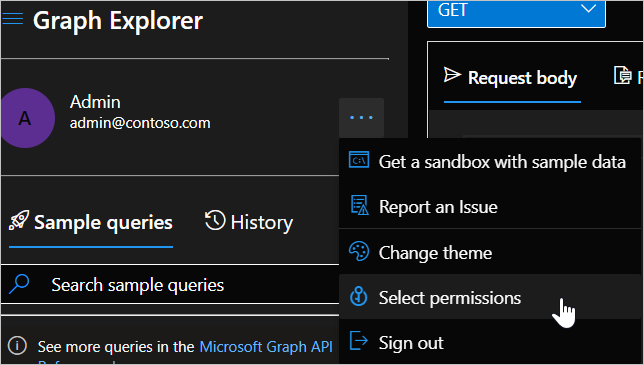Open the hamburger menu beside Graph Explorer
The height and width of the screenshot is (365, 644).
click(x=12, y=18)
